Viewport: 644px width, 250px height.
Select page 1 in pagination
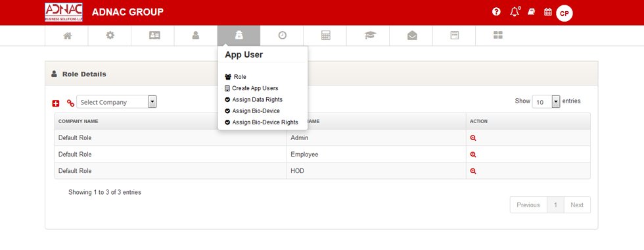click(x=555, y=205)
